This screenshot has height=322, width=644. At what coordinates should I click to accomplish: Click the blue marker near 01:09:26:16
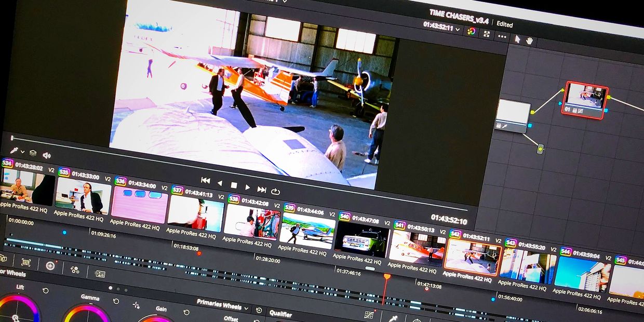point(64,232)
